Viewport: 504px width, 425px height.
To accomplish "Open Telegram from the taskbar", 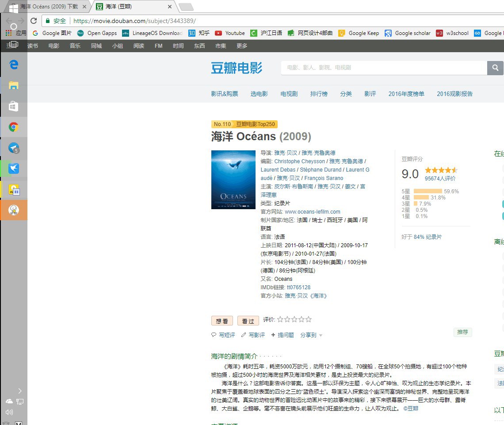I will point(14,149).
